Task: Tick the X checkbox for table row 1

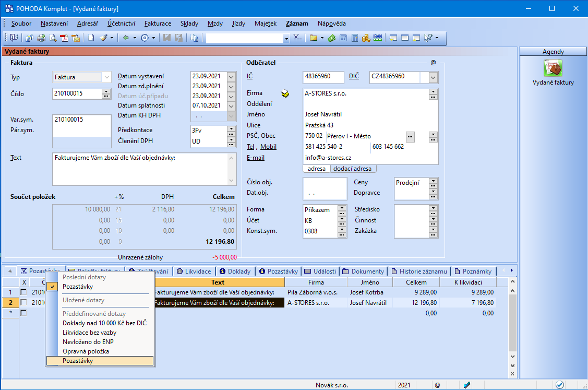Action: (23, 292)
